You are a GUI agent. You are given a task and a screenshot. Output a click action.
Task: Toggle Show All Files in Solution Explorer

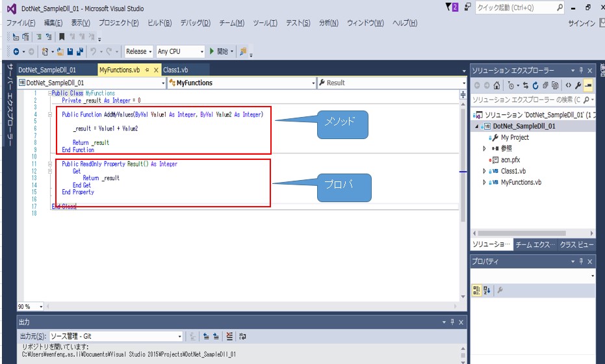pos(555,85)
